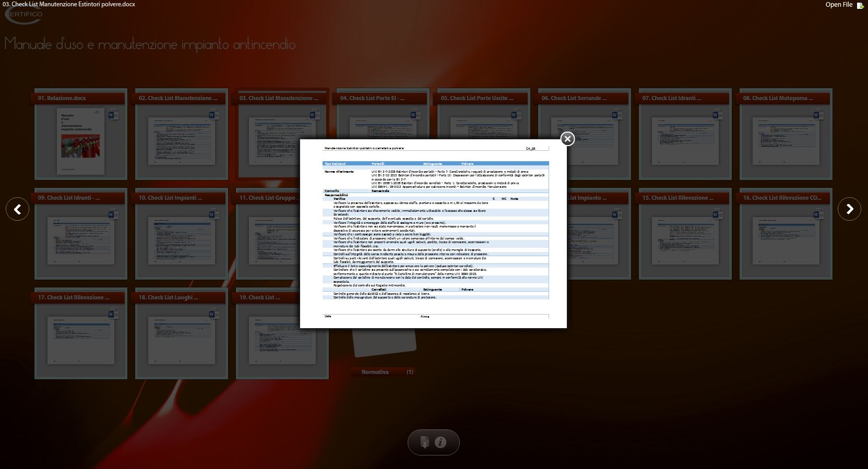Click the Word icon on 08. Check List Motopompa
Screen dimensions: 868x469
tap(818, 115)
